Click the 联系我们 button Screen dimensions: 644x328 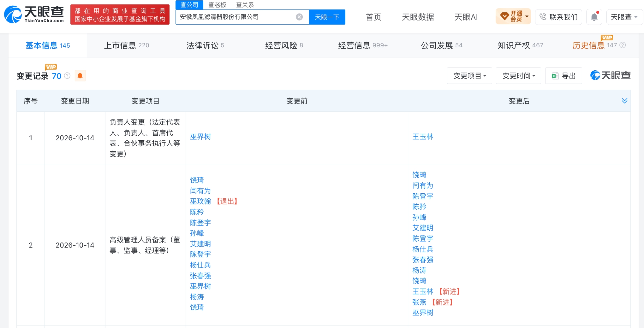[558, 17]
